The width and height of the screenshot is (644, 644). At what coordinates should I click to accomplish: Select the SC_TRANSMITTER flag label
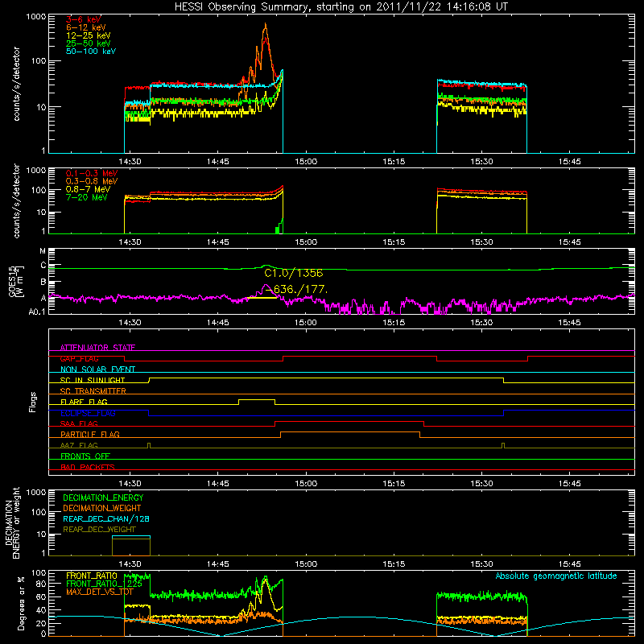click(x=93, y=390)
